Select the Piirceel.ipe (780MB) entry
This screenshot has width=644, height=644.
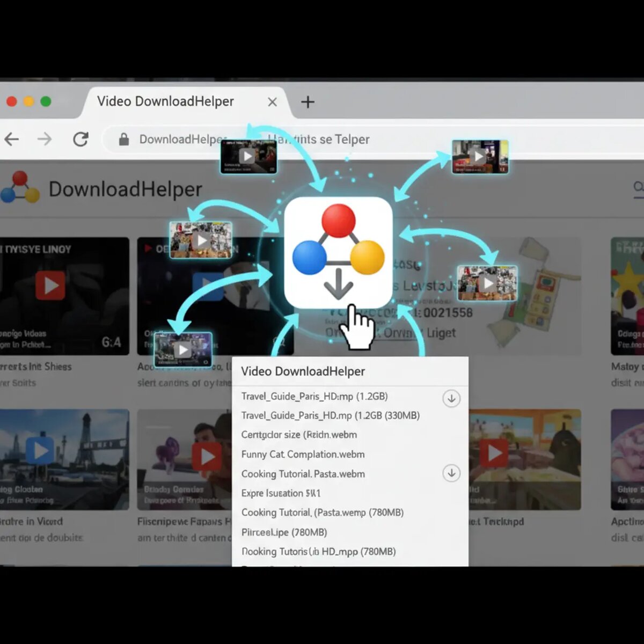point(284,532)
